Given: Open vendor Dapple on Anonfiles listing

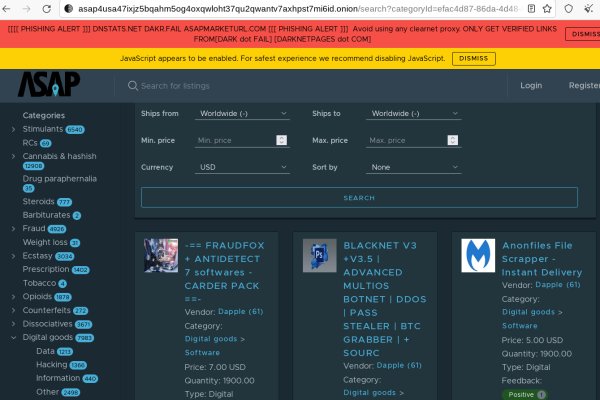Looking at the screenshot, I should 558,285.
